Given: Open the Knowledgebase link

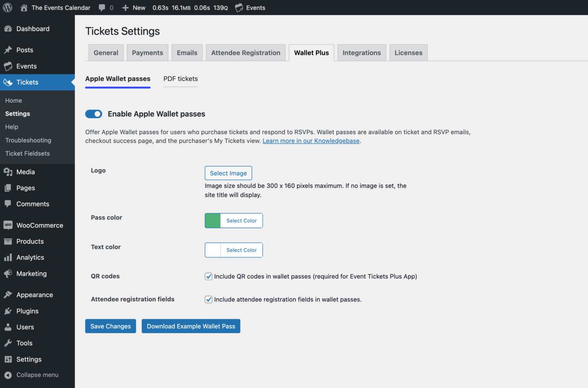Looking at the screenshot, I should (x=310, y=141).
